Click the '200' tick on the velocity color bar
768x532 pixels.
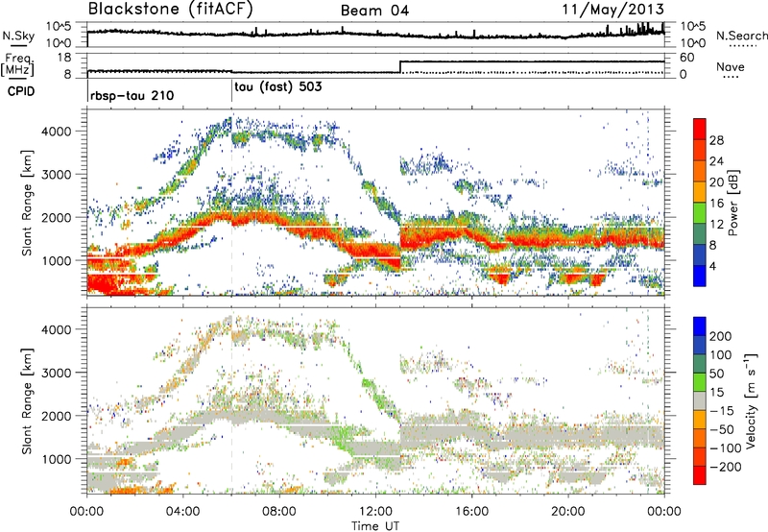(721, 336)
